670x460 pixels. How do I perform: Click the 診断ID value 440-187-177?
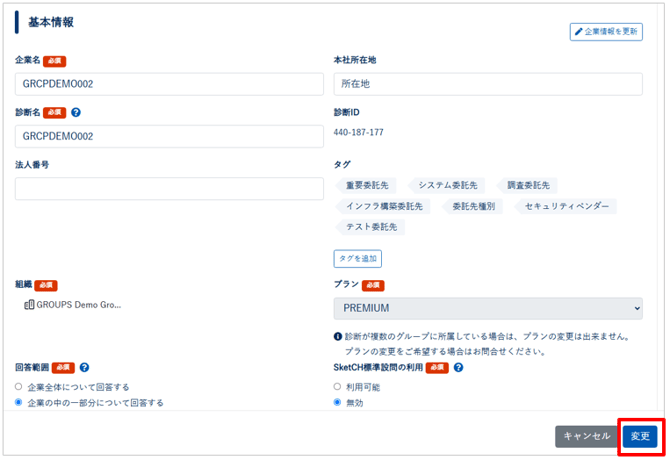coord(359,132)
